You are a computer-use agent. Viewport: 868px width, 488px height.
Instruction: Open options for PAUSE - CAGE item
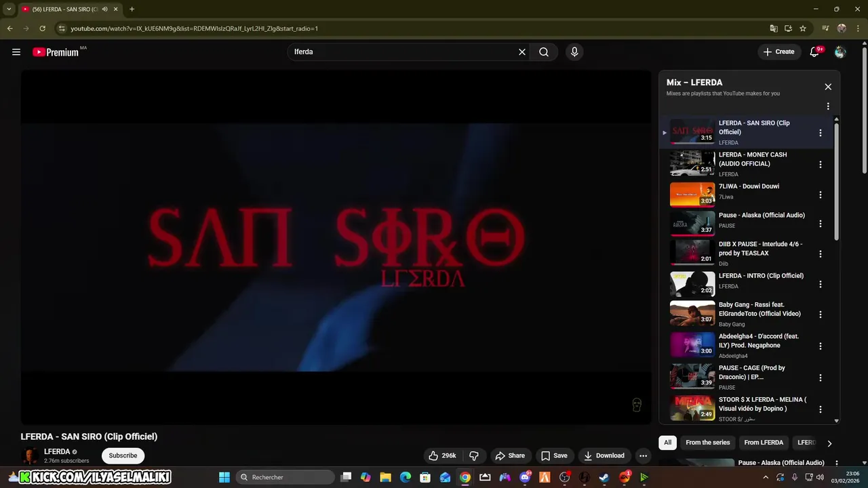click(x=821, y=378)
